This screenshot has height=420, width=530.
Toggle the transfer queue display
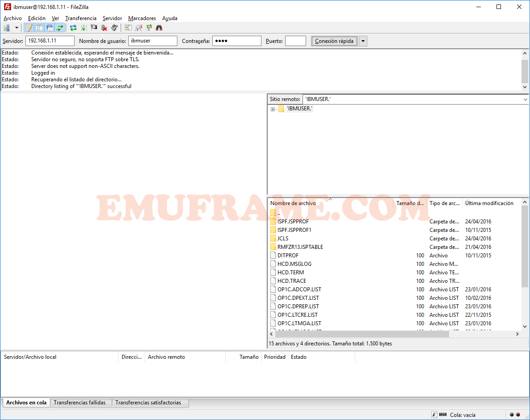pos(60,28)
